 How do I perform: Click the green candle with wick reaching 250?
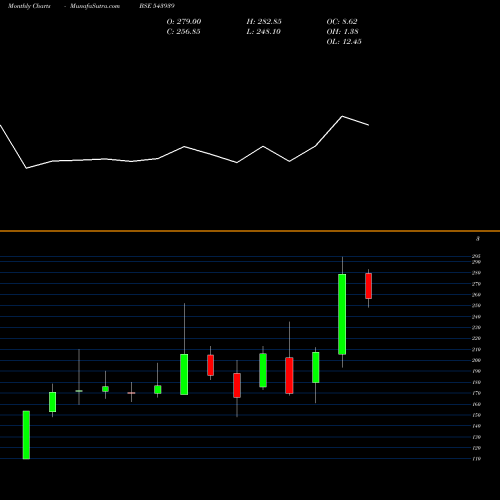click(x=184, y=374)
